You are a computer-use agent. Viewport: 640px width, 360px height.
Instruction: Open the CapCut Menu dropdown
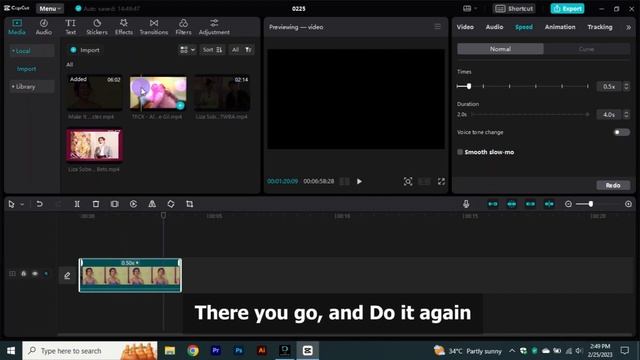(x=50, y=9)
